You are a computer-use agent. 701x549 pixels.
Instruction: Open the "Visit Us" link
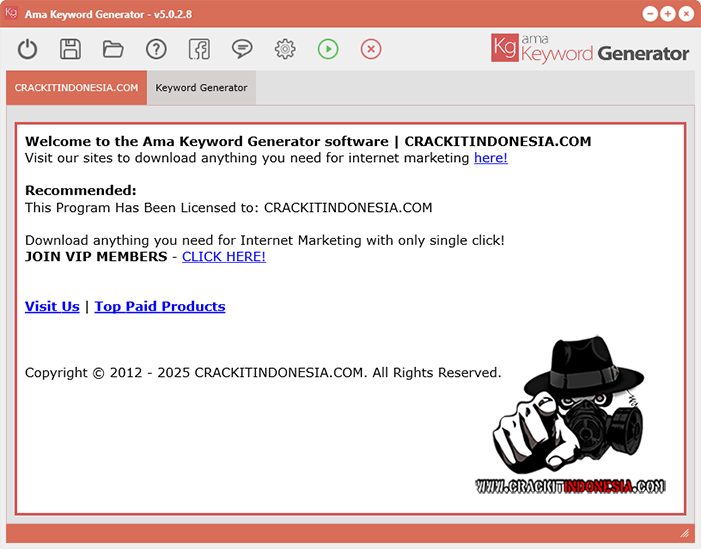52,307
